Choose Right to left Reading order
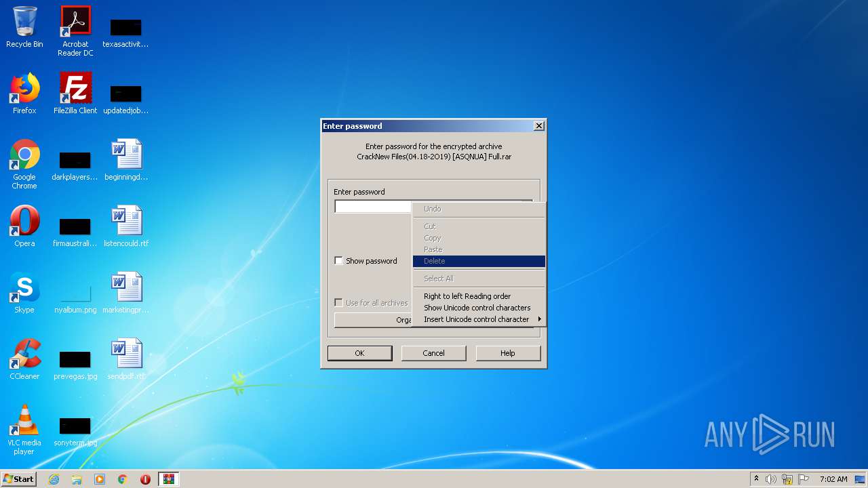The height and width of the screenshot is (488, 868). [x=479, y=296]
